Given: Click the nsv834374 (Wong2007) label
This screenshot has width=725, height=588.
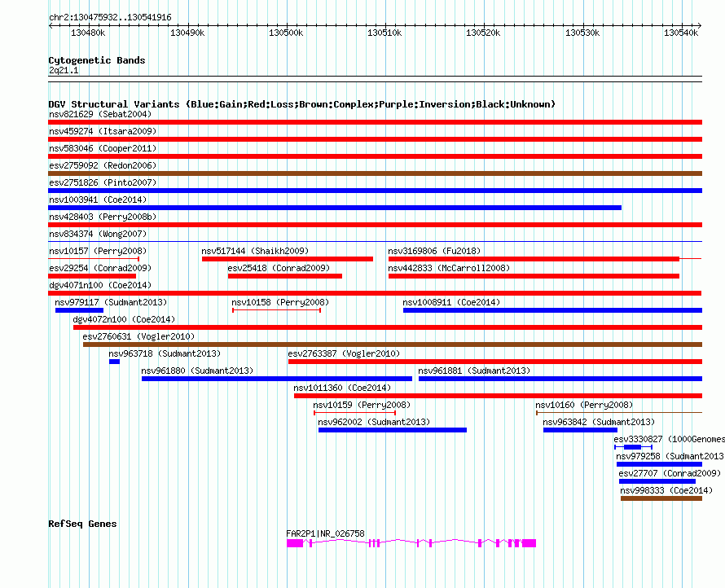Looking at the screenshot, I should click(x=98, y=234).
